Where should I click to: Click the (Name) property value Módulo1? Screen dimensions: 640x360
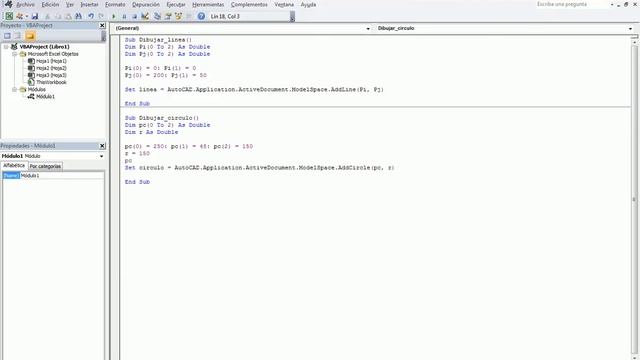tap(62, 176)
